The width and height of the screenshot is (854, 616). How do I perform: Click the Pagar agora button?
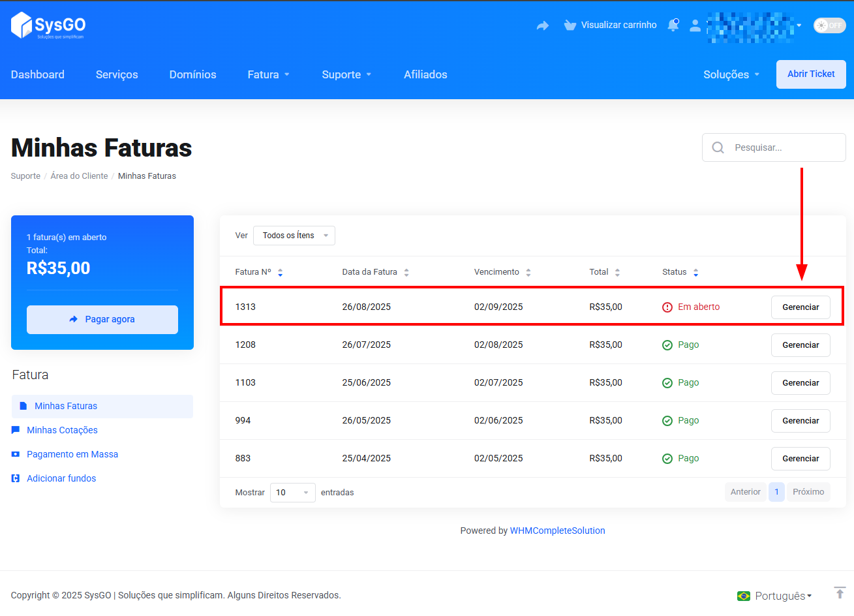(102, 320)
